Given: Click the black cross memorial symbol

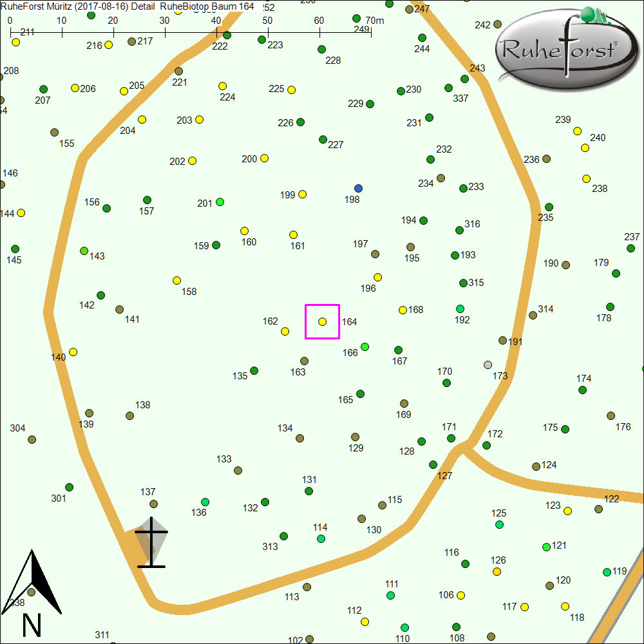Looking at the screenshot, I should click(151, 543).
